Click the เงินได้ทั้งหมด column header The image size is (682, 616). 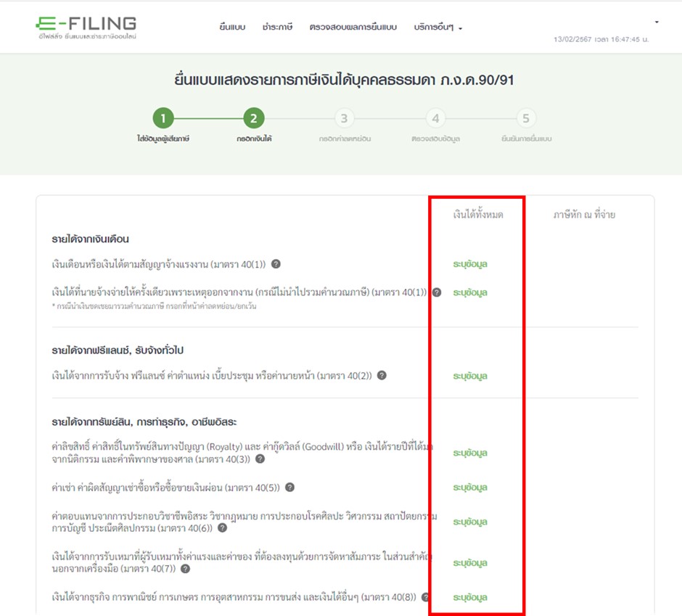pyautogui.click(x=478, y=214)
